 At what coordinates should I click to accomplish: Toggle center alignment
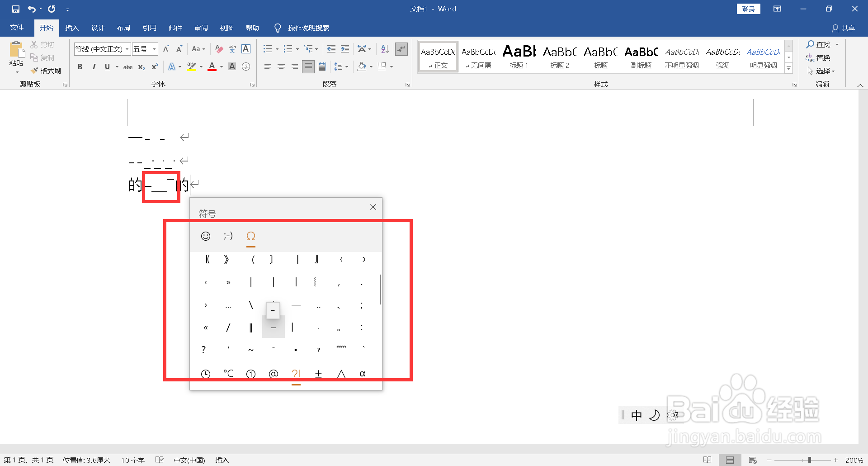coord(281,67)
